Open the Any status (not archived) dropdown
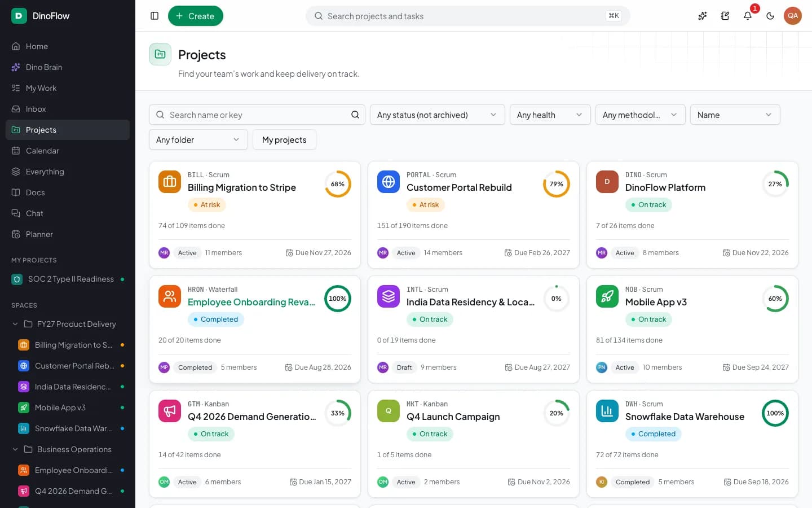The height and width of the screenshot is (508, 812). click(x=437, y=115)
